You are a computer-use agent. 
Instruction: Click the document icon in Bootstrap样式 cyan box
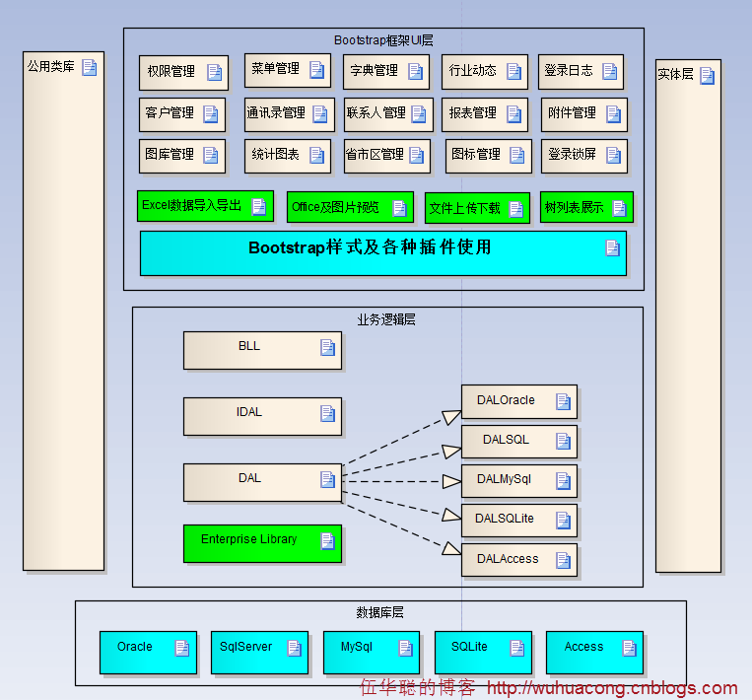(612, 248)
